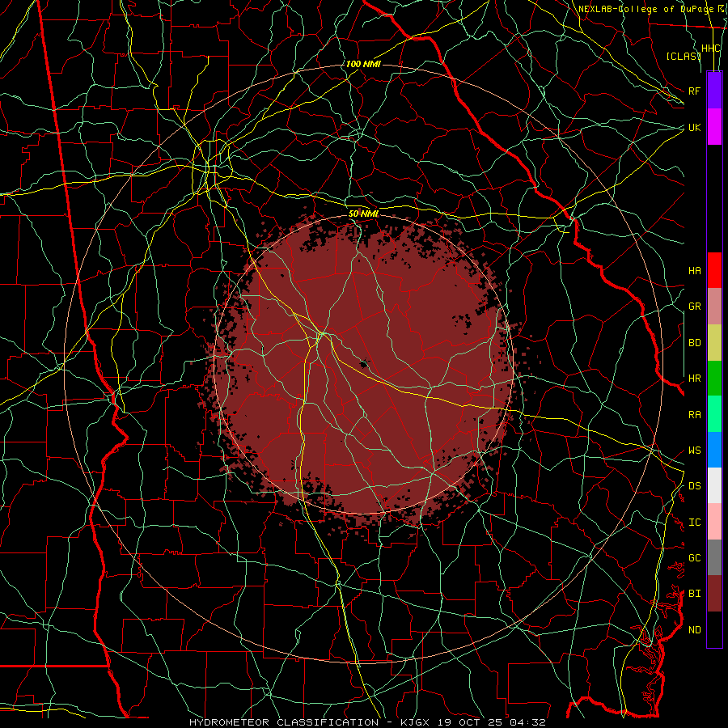This screenshot has height=728, width=728.
Task: Click the BI dark-red legend swatch
Action: click(x=714, y=594)
